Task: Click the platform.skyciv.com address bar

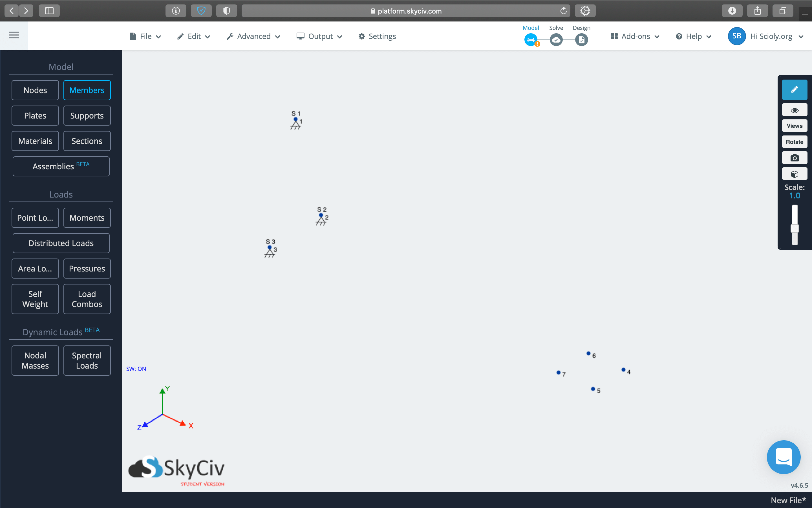Action: pyautogui.click(x=406, y=11)
